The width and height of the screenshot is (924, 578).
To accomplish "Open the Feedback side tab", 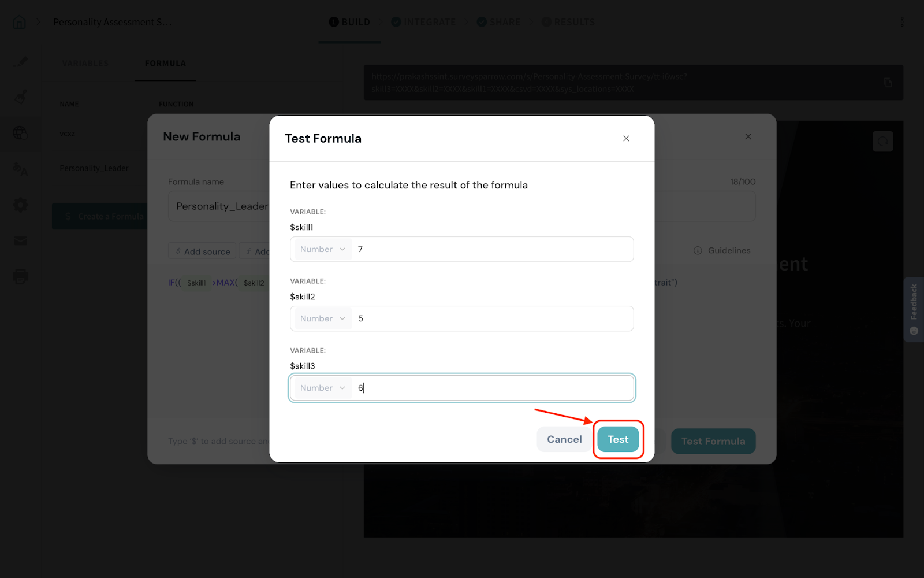I will coord(914,309).
